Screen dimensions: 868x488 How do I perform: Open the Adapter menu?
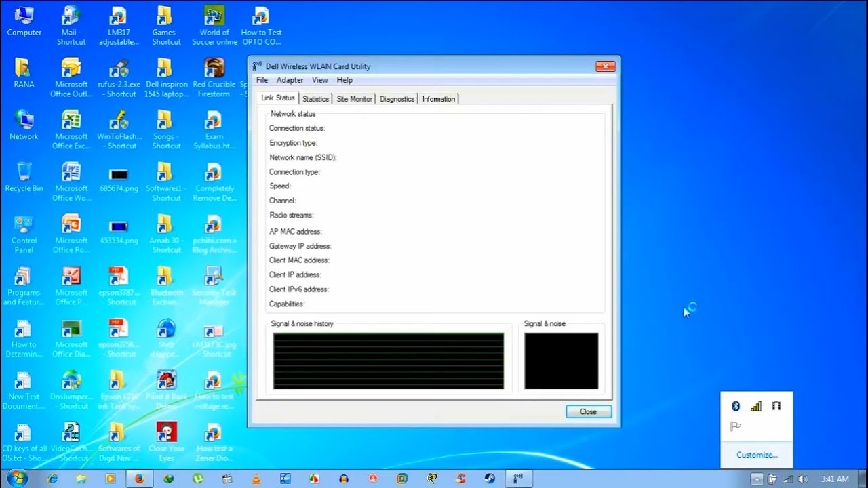pyautogui.click(x=290, y=80)
